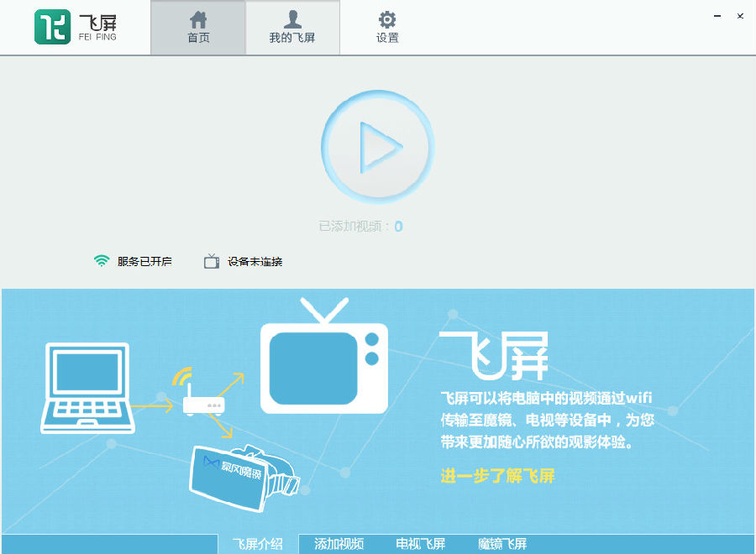The width and height of the screenshot is (756, 554).
Task: Open 设置 with the gear icon
Action: [387, 28]
